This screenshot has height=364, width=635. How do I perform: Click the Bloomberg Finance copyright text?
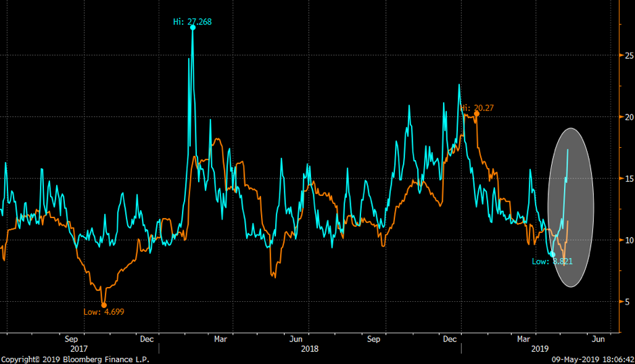click(x=75, y=359)
